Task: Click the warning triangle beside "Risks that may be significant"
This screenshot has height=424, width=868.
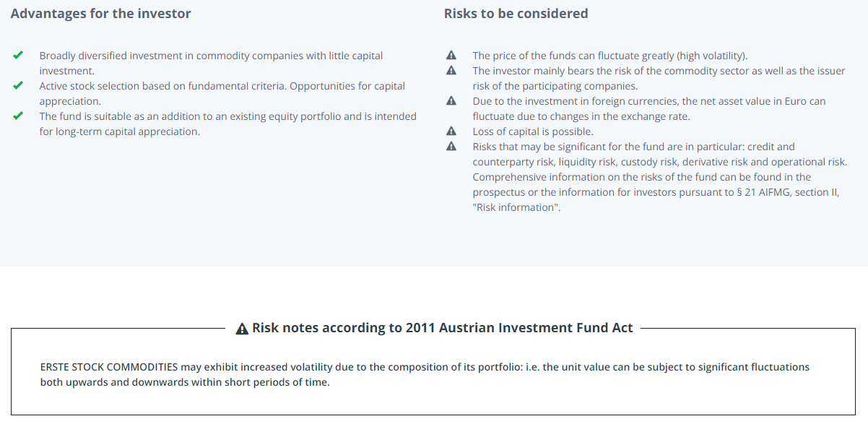Action: pyautogui.click(x=451, y=146)
